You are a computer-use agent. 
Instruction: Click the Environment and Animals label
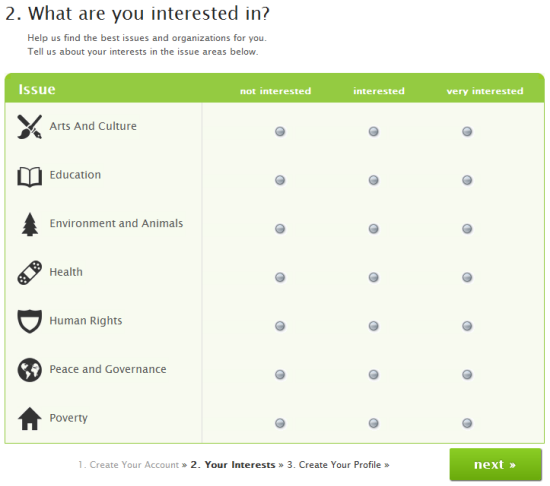(x=116, y=223)
